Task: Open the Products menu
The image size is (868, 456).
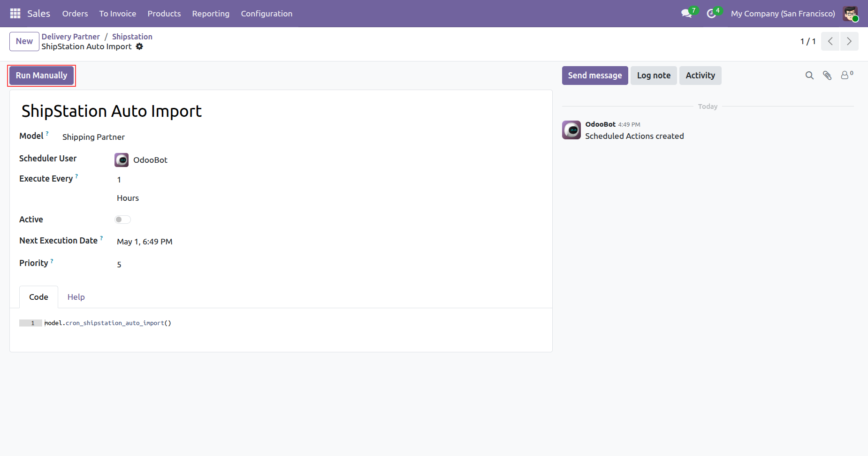Action: 164,14
